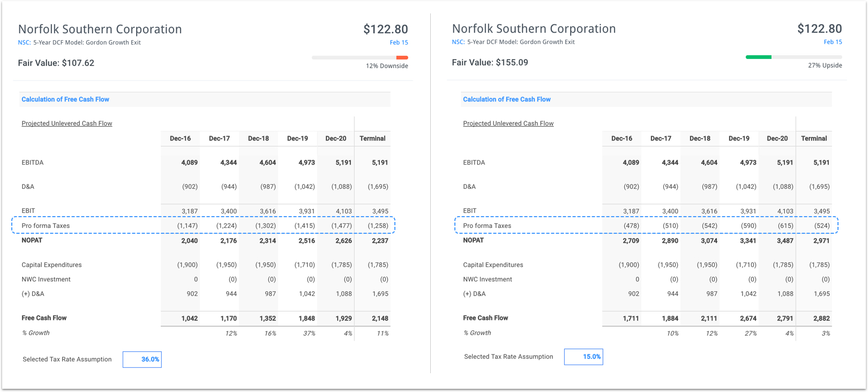
Task: Click the $122.80 price in right panel
Action: coord(820,28)
